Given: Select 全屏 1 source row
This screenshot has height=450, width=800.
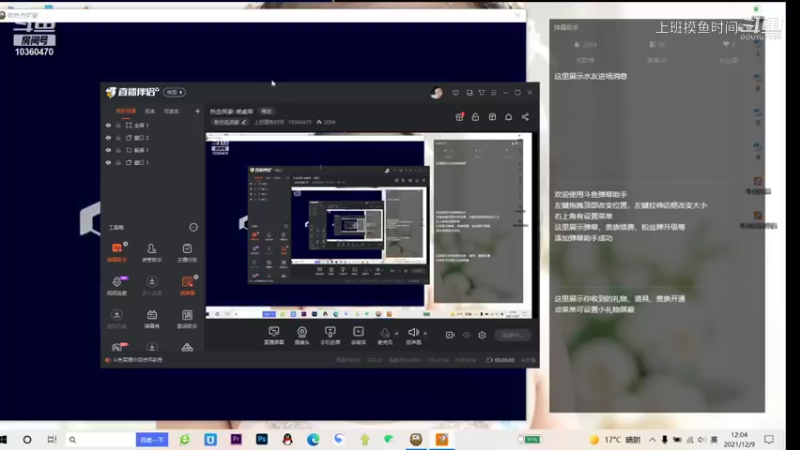Looking at the screenshot, I should click(x=153, y=125).
